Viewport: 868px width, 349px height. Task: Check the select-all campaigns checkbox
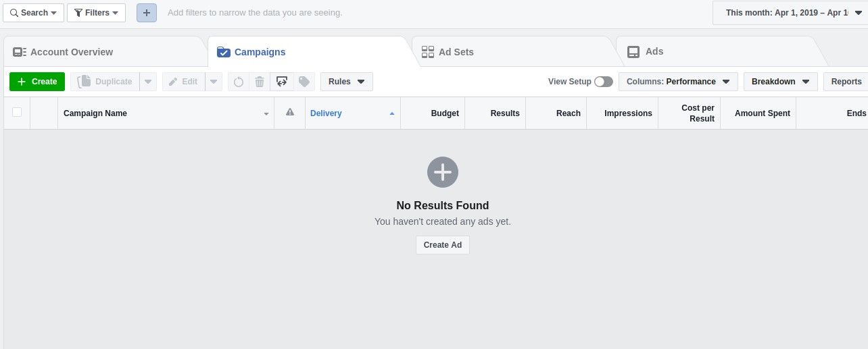17,113
